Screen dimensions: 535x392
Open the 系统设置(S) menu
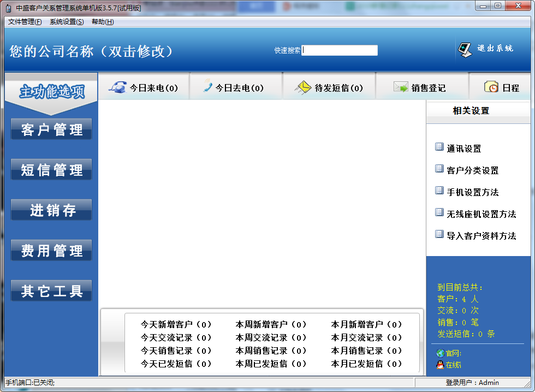click(67, 22)
